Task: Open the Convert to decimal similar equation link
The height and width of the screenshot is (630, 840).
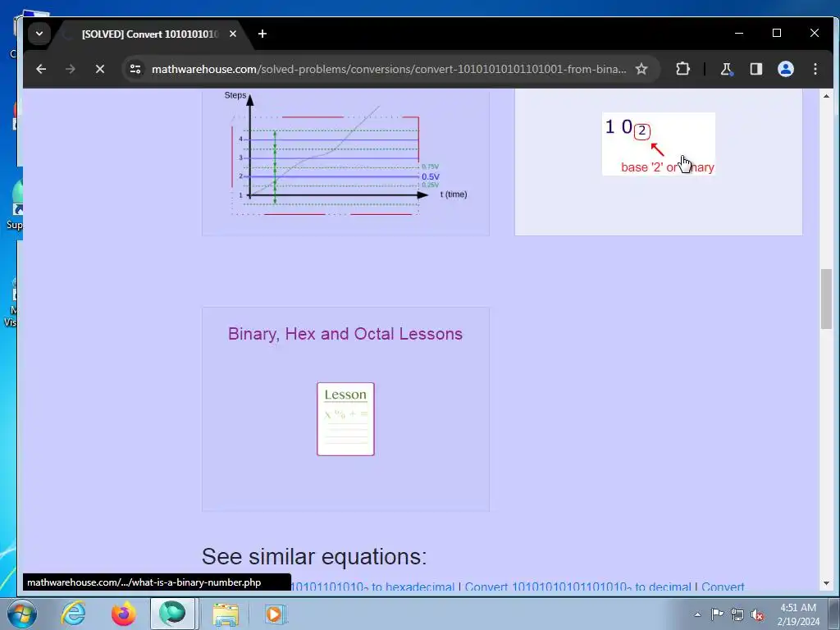Action: [x=578, y=587]
